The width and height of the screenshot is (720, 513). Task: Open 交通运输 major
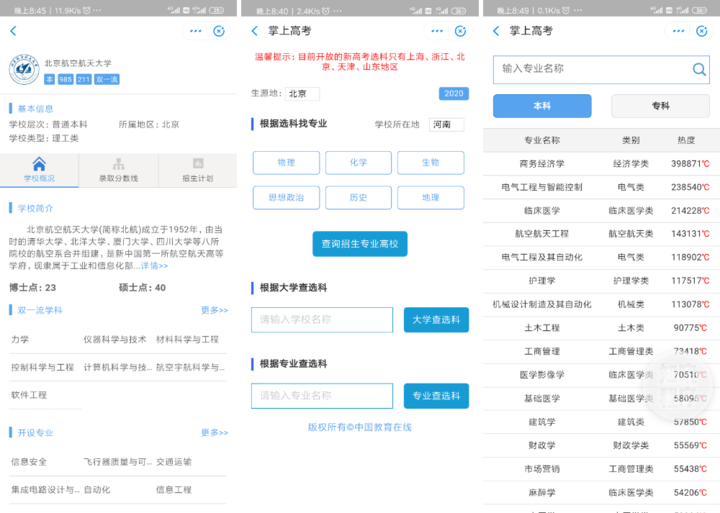click(x=174, y=462)
